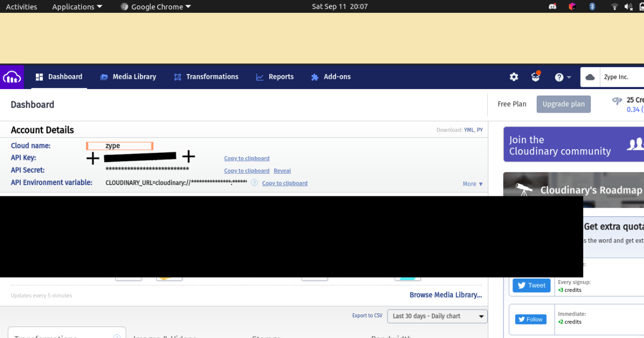The image size is (644, 338).
Task: Click the Tweet button
Action: tap(531, 285)
